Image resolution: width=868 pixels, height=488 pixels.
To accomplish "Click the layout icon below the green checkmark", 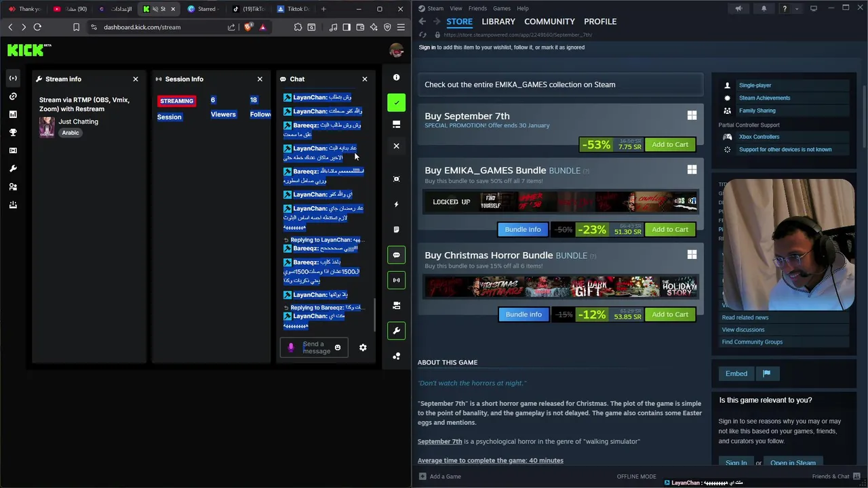I will point(397,125).
